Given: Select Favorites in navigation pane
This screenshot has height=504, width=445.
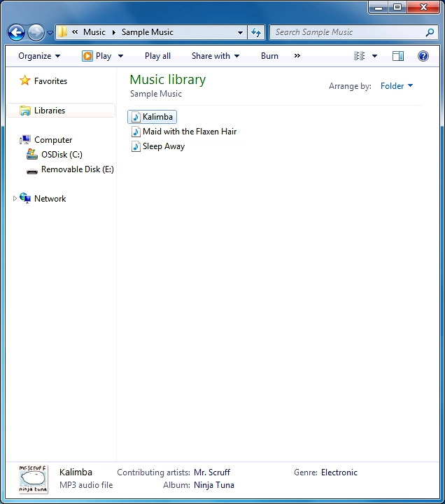Looking at the screenshot, I should [x=50, y=81].
